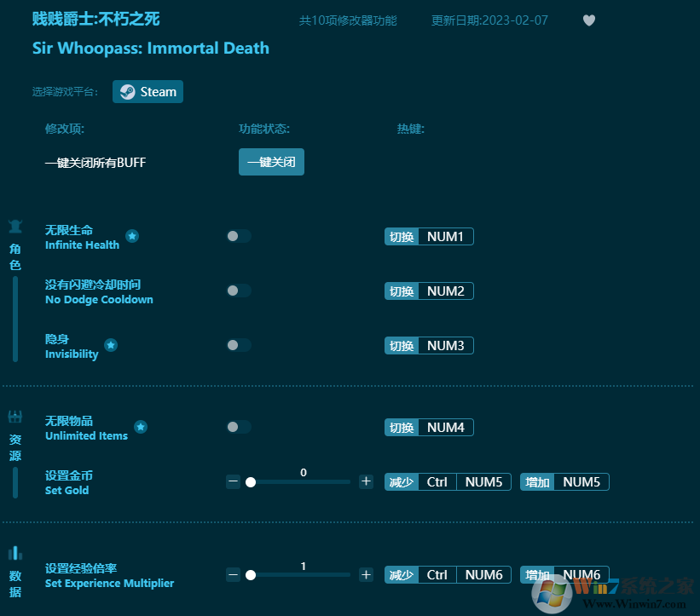Screen dimensions: 700x616
Task: Click the NUM5 key in Set Gold decrease hotkey
Action: 483,481
